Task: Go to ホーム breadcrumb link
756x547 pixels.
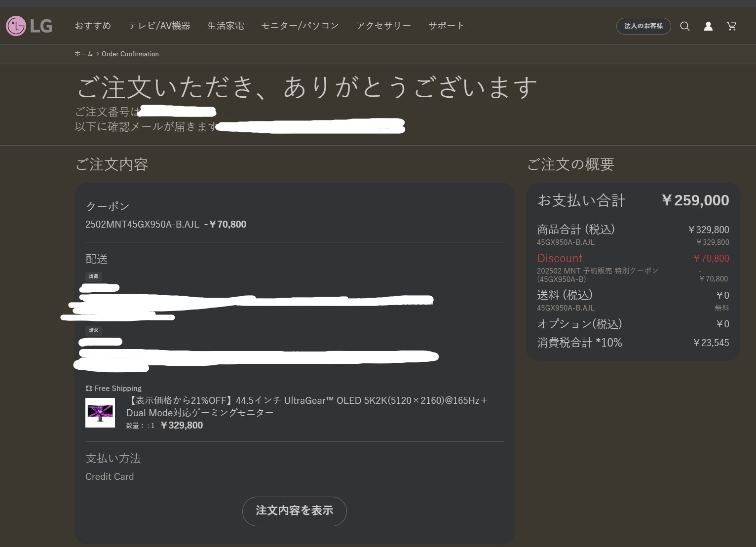Action: coord(83,54)
